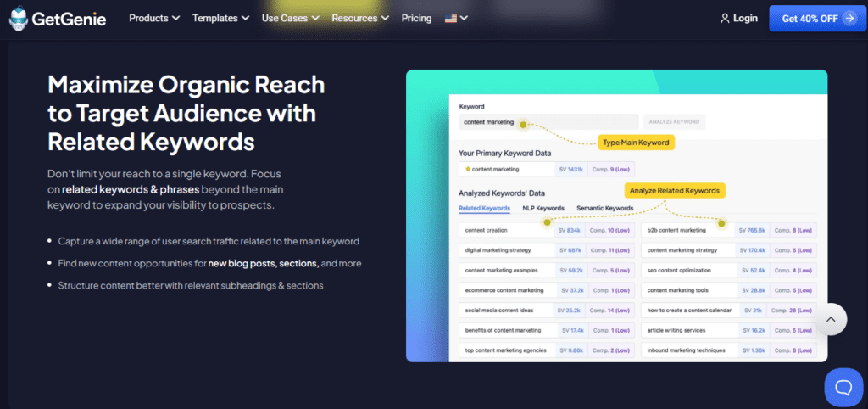Click the ANALYZE KEYWORD button
This screenshot has width=868, height=409.
click(674, 122)
